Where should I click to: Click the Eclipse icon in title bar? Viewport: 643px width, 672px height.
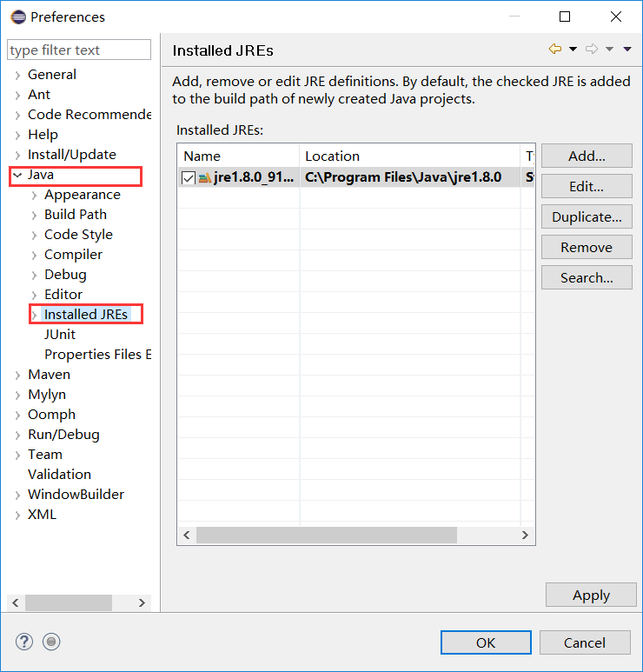[18, 17]
